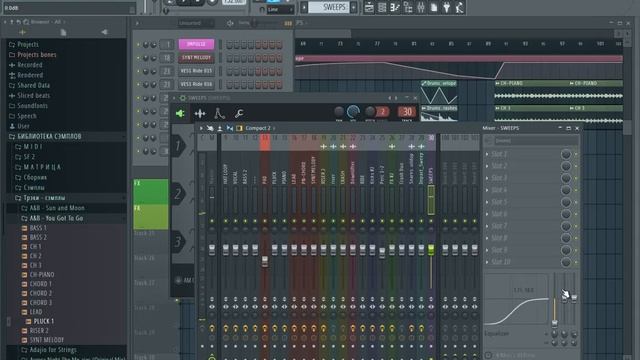Screen dimensions: 640x360
Task: Click the swing slider in channel rack header
Action: tap(253, 23)
